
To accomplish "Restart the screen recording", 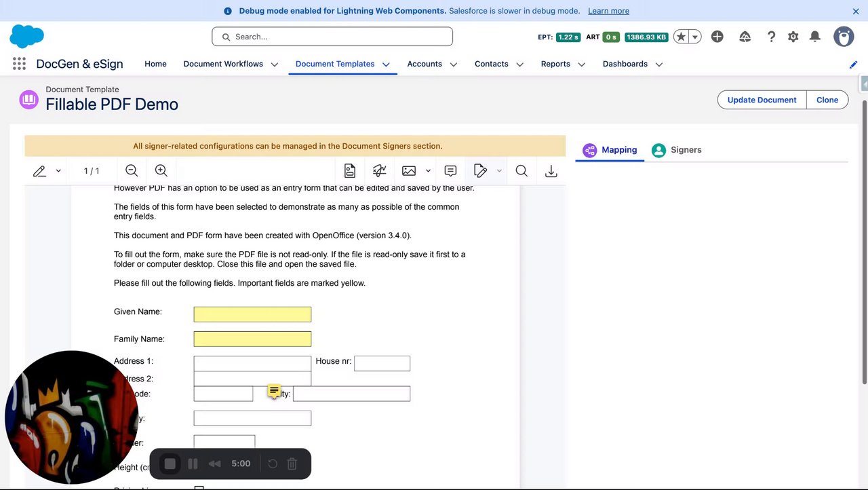I will click(273, 464).
